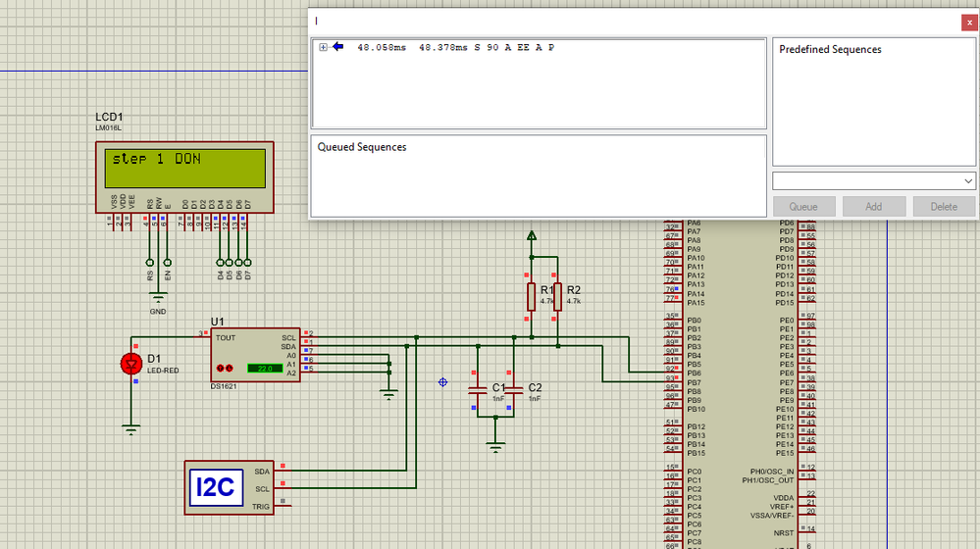Expand the I2C sequence entry
The image size is (980, 549).
pos(323,47)
